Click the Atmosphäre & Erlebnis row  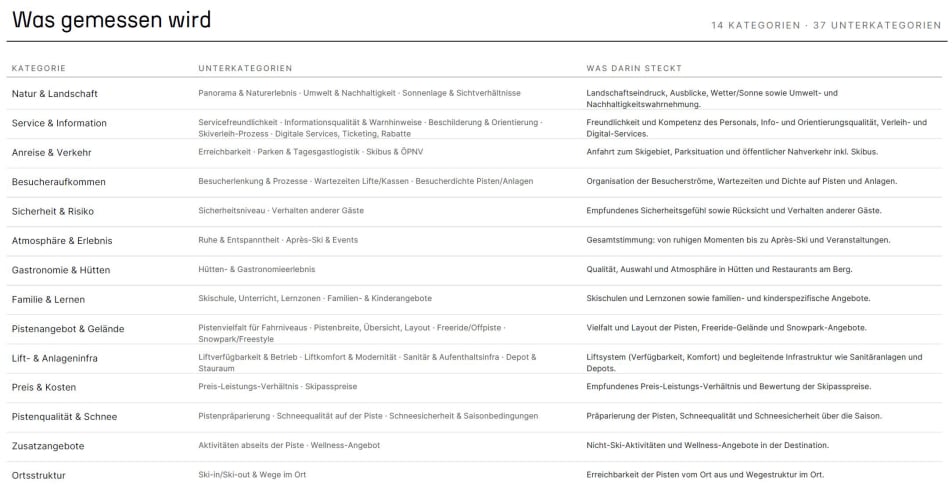click(x=474, y=241)
